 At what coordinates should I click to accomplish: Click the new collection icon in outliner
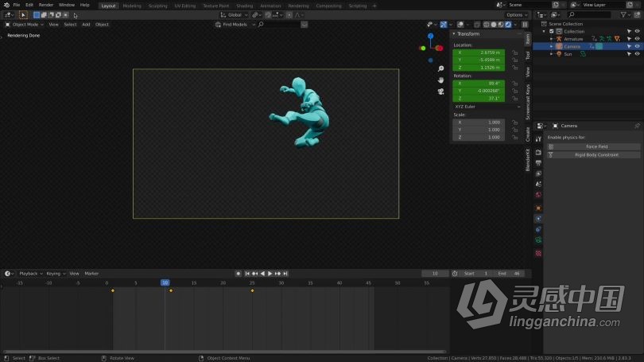click(637, 15)
